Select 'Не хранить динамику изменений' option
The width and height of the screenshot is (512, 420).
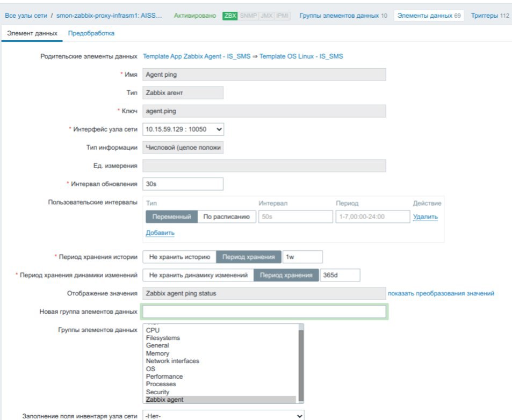point(198,275)
